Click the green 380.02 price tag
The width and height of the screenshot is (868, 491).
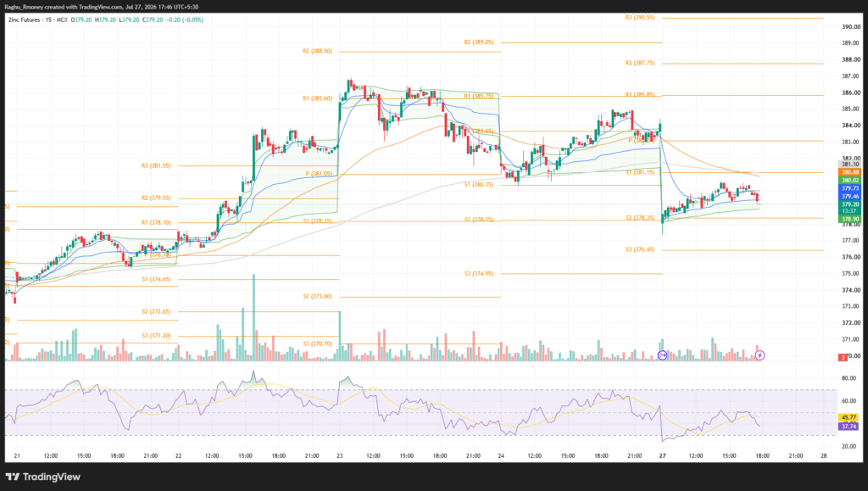coord(849,181)
